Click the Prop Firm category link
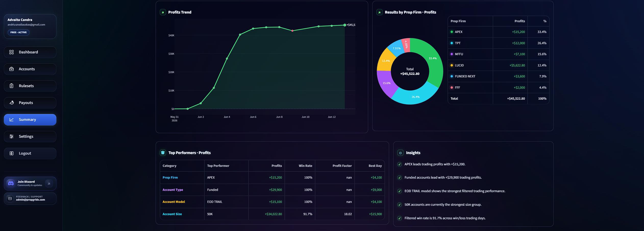Image resolution: width=644 pixels, height=231 pixels. point(170,178)
